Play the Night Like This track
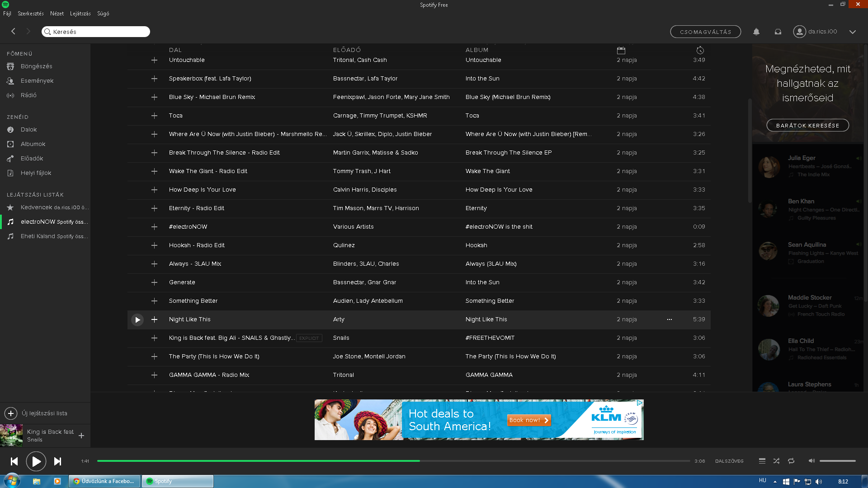This screenshot has height=488, width=868. (x=137, y=320)
